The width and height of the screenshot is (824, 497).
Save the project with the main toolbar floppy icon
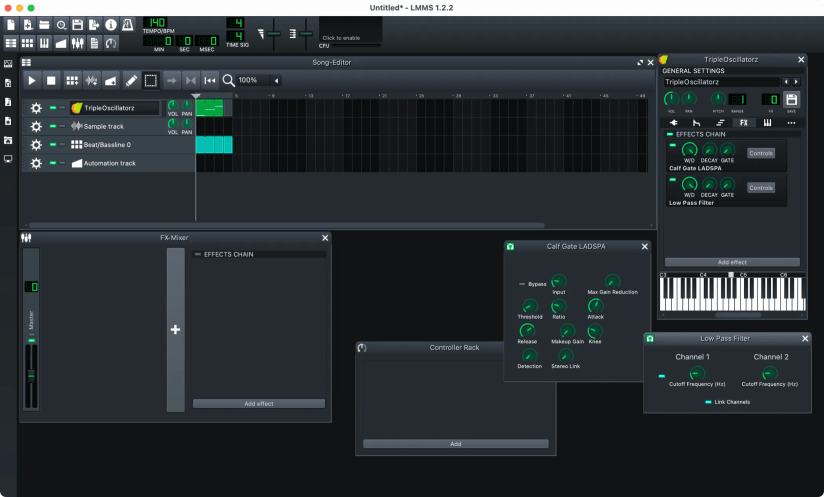[78, 25]
